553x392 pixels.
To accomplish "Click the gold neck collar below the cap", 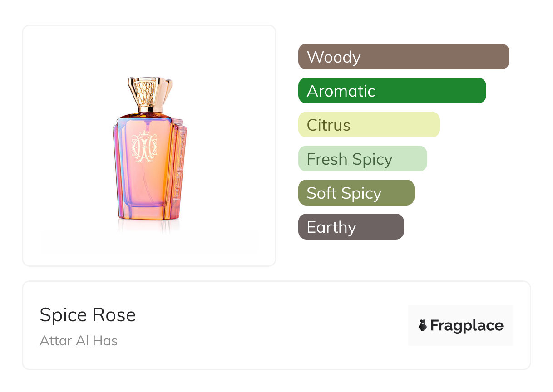I will (x=149, y=109).
